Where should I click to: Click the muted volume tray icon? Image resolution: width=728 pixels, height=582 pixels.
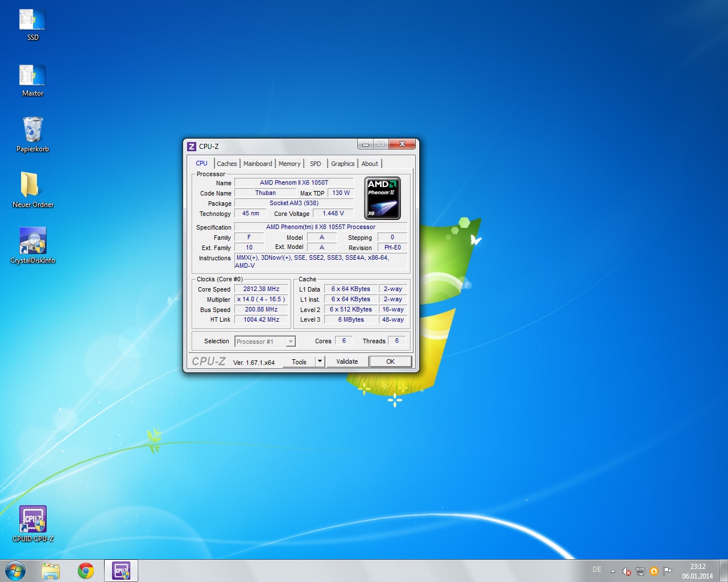click(626, 571)
